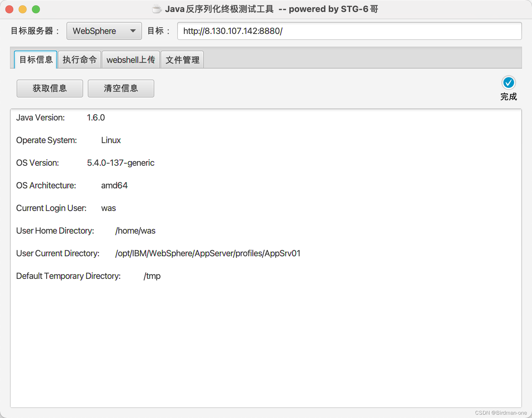Click the red close window button
The width and height of the screenshot is (532, 418).
click(x=9, y=9)
